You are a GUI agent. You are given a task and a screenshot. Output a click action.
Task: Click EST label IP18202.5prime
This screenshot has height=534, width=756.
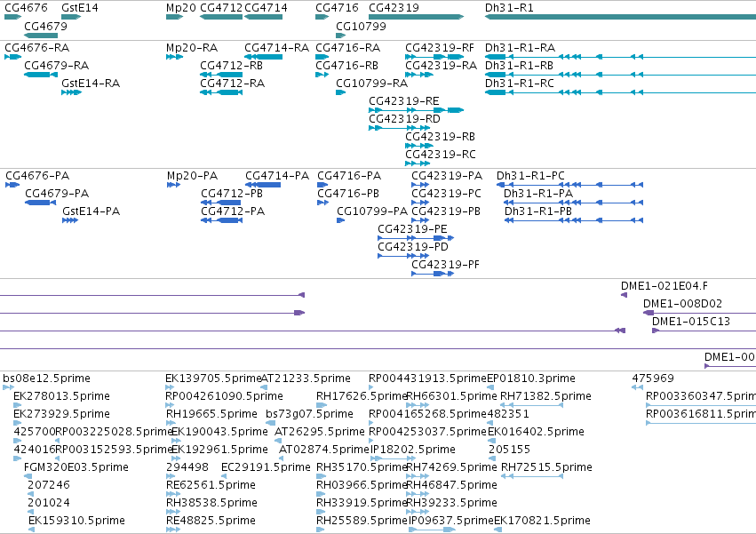tap(413, 450)
